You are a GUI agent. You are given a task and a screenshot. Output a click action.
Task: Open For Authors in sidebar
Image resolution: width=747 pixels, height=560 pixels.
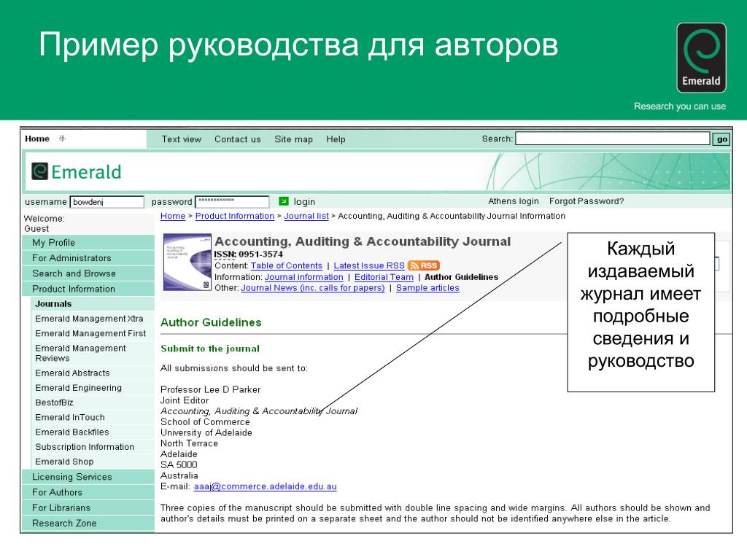(x=88, y=492)
